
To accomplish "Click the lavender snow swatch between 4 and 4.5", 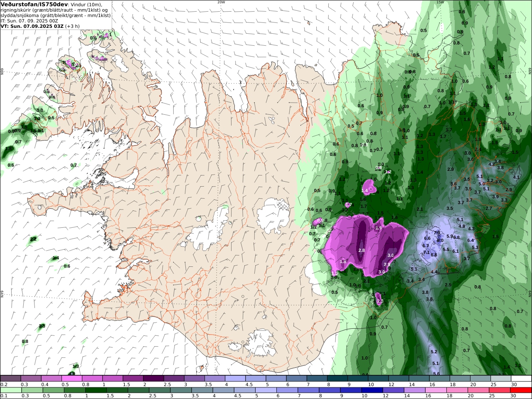I will (235, 379).
